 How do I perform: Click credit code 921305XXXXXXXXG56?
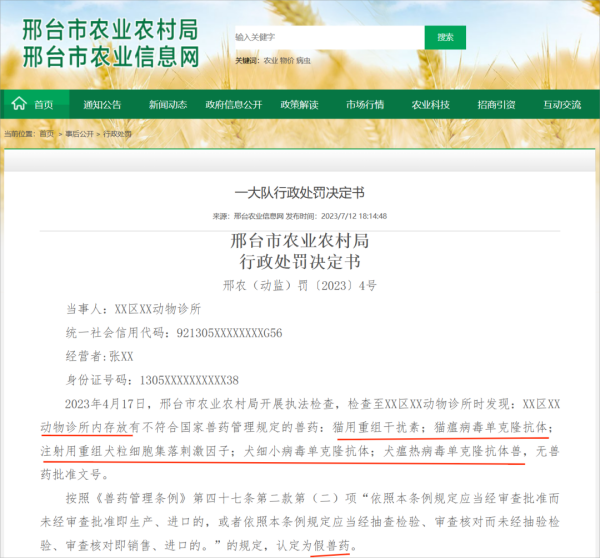229,333
